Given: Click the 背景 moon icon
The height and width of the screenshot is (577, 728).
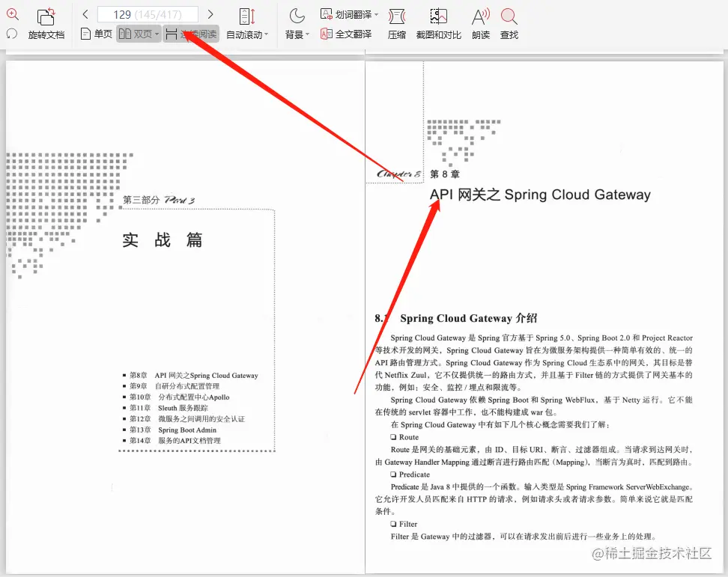Looking at the screenshot, I should pos(297,16).
